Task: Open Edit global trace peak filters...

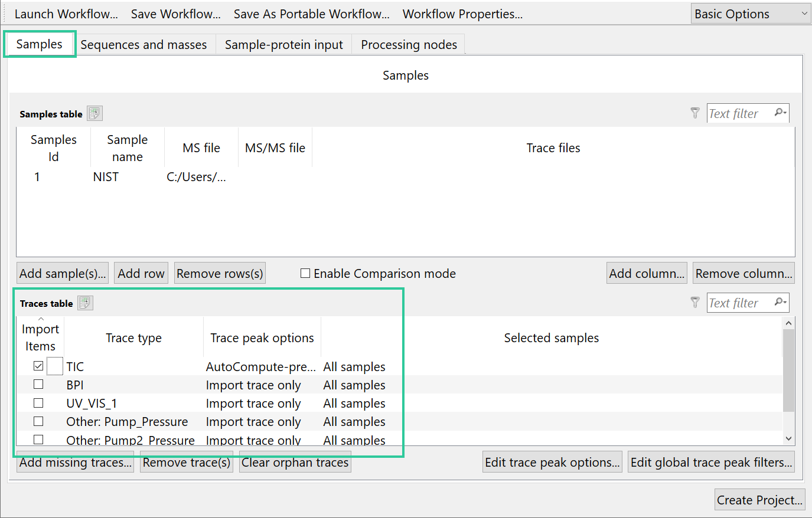Action: pos(711,463)
